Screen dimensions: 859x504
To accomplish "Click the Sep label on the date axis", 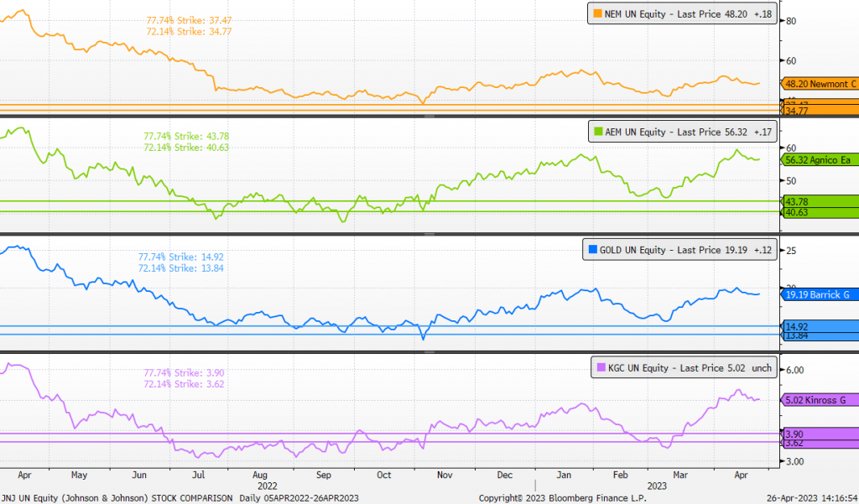I will 324,475.
